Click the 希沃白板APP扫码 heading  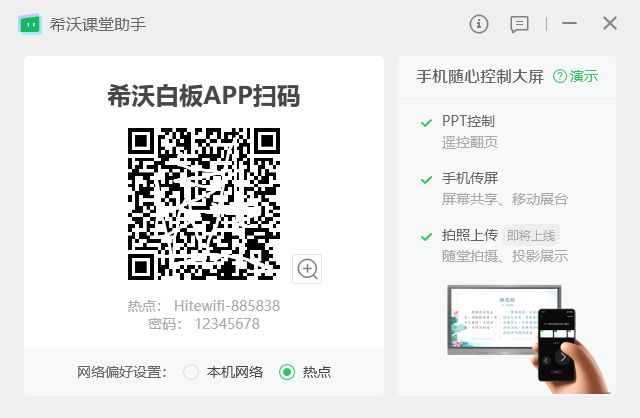click(x=204, y=96)
